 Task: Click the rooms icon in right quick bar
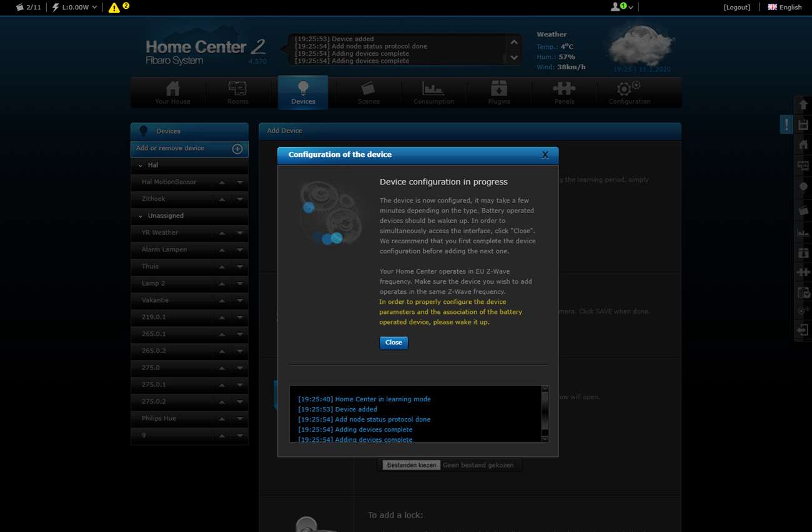tap(803, 166)
